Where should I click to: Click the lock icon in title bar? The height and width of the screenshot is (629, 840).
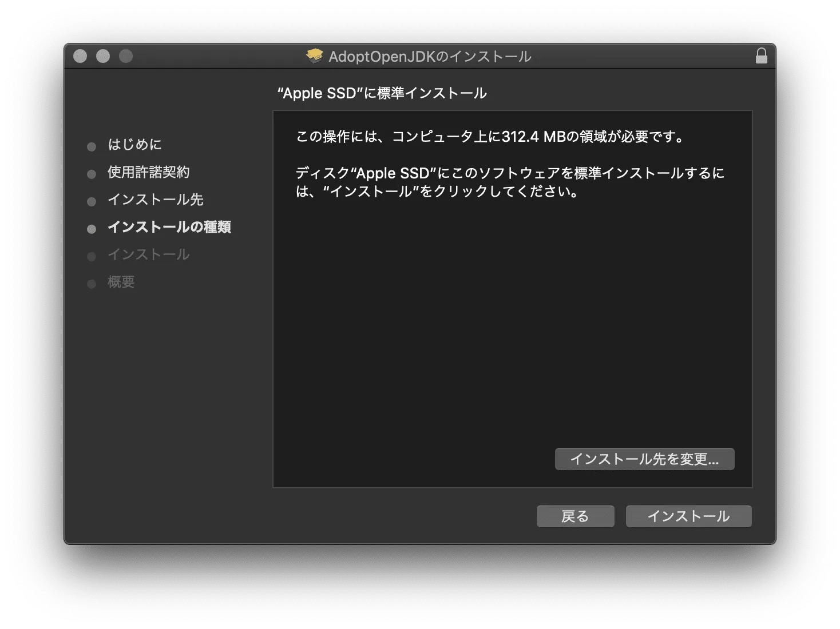click(x=761, y=55)
